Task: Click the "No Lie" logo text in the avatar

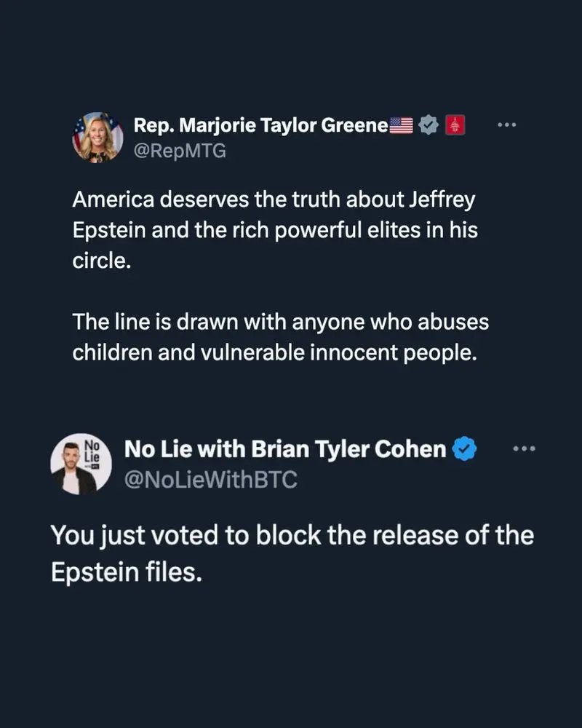Action: (x=92, y=449)
